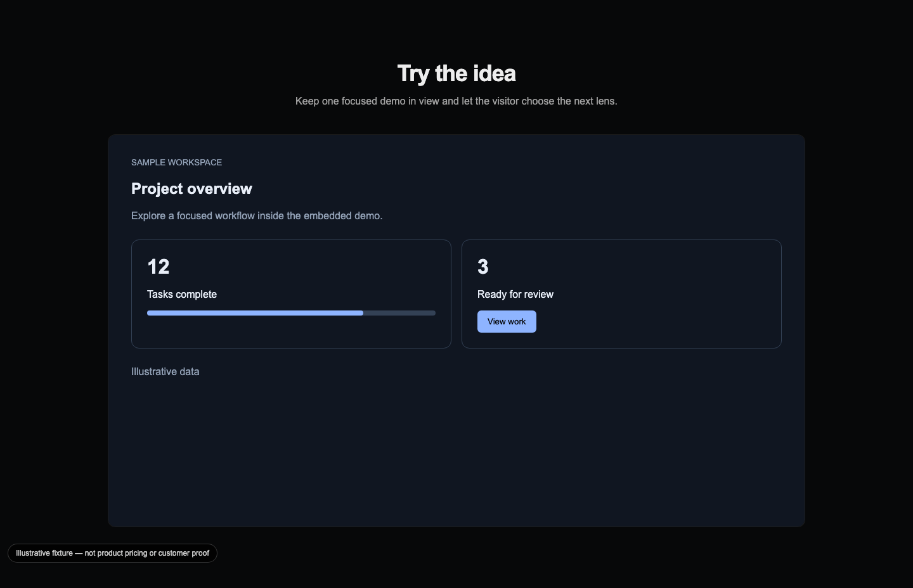Select the 'Try the idea' heading
This screenshot has width=913, height=588.
point(456,73)
